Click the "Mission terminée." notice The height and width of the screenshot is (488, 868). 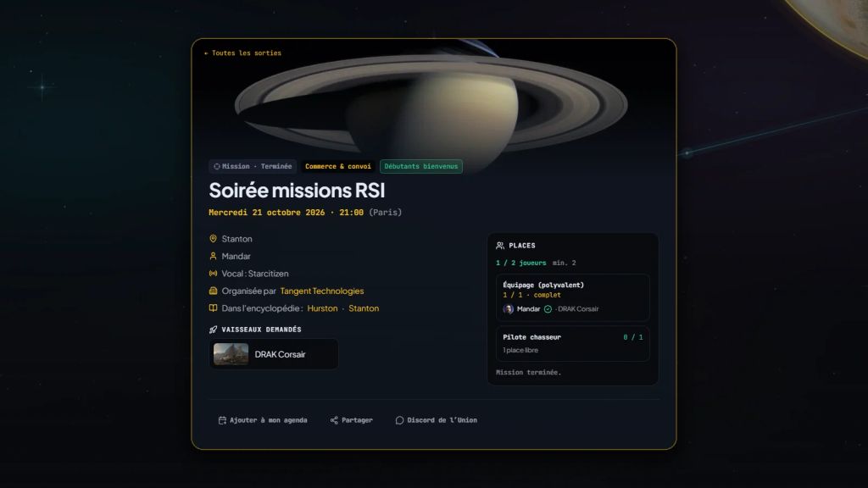pyautogui.click(x=529, y=373)
